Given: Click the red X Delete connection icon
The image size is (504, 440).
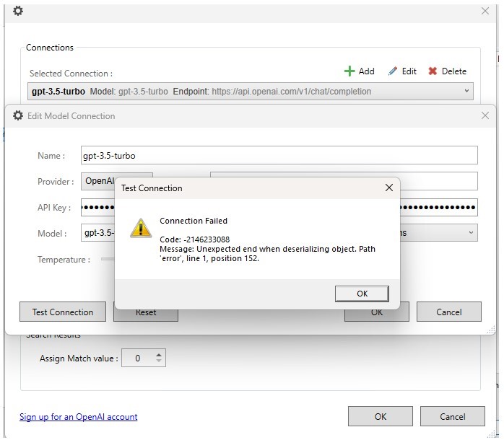Looking at the screenshot, I should [433, 71].
